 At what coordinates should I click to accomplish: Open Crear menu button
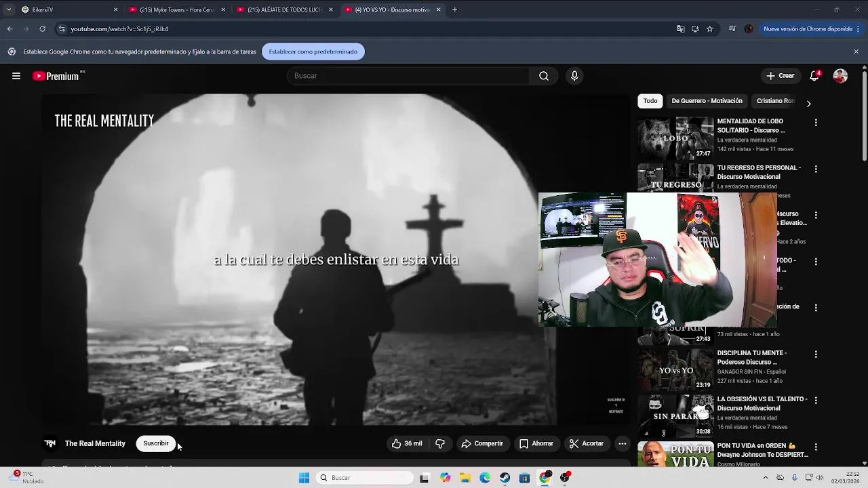point(781,76)
